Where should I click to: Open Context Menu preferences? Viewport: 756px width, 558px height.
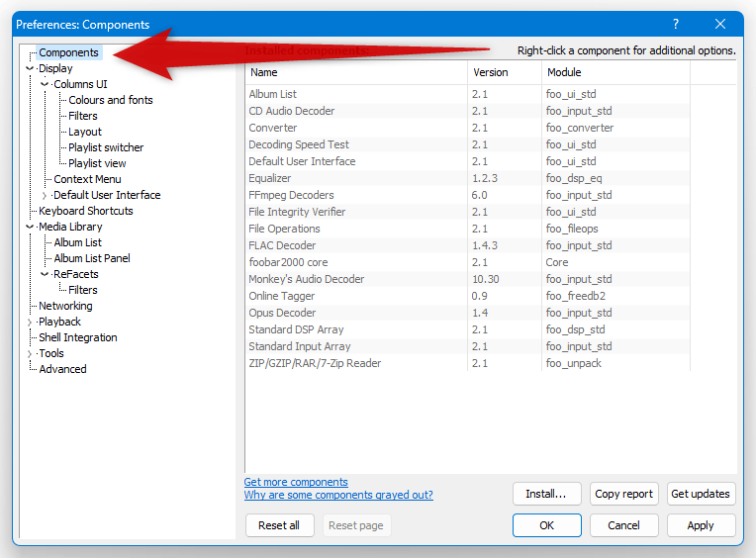pos(87,179)
